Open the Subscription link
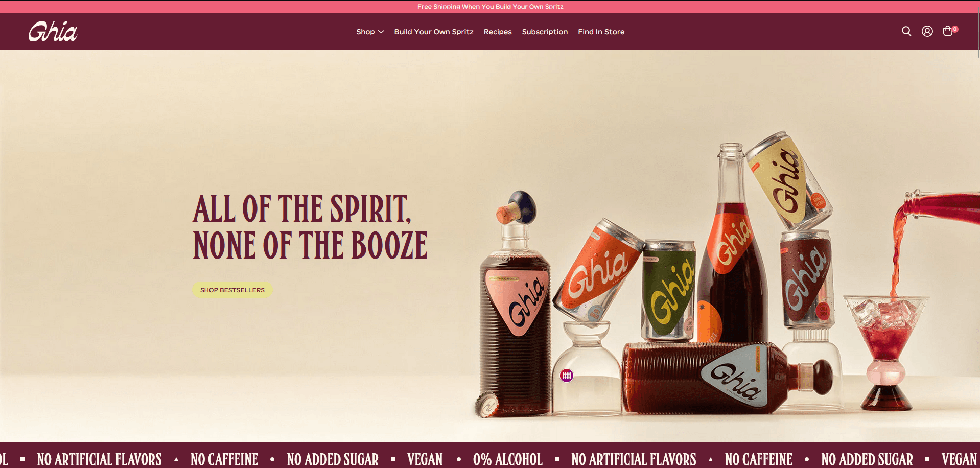The height and width of the screenshot is (468, 980). tap(545, 32)
